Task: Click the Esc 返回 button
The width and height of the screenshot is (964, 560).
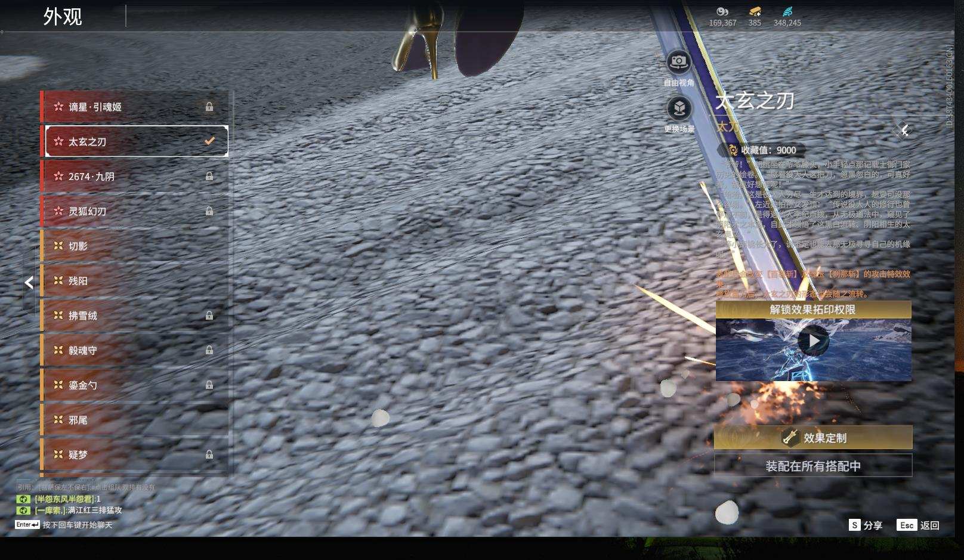Action: click(918, 525)
